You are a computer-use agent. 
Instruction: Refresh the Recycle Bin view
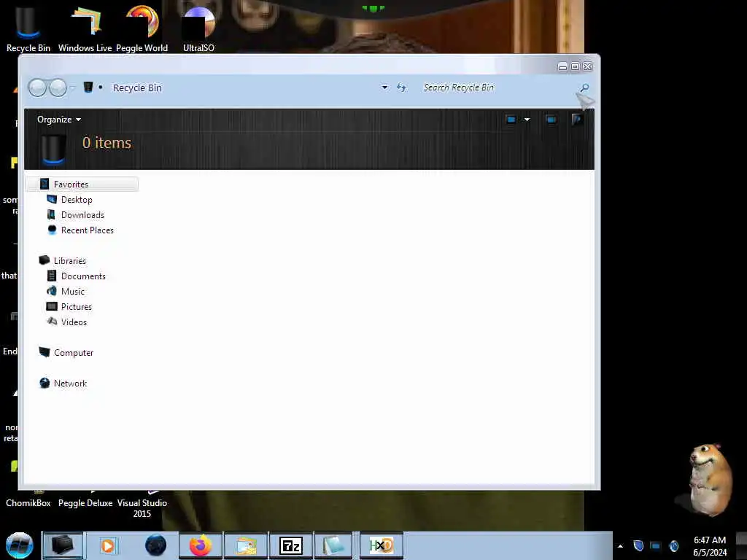(402, 87)
